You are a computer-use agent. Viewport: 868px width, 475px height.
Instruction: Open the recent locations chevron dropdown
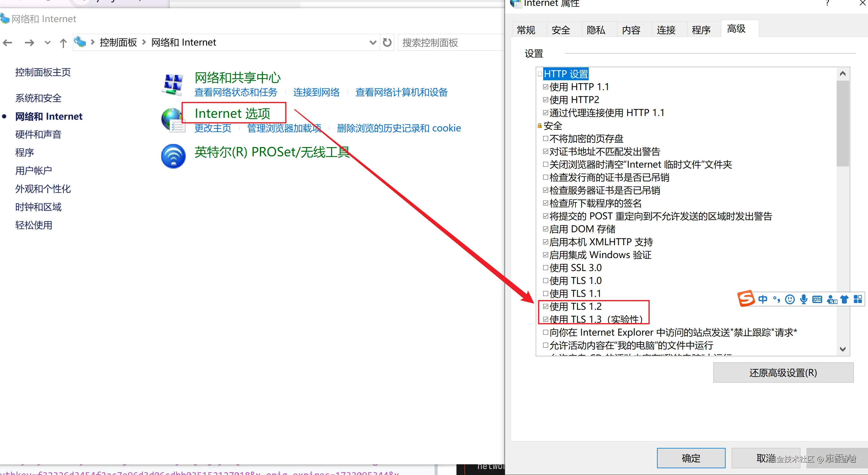pyautogui.click(x=47, y=43)
